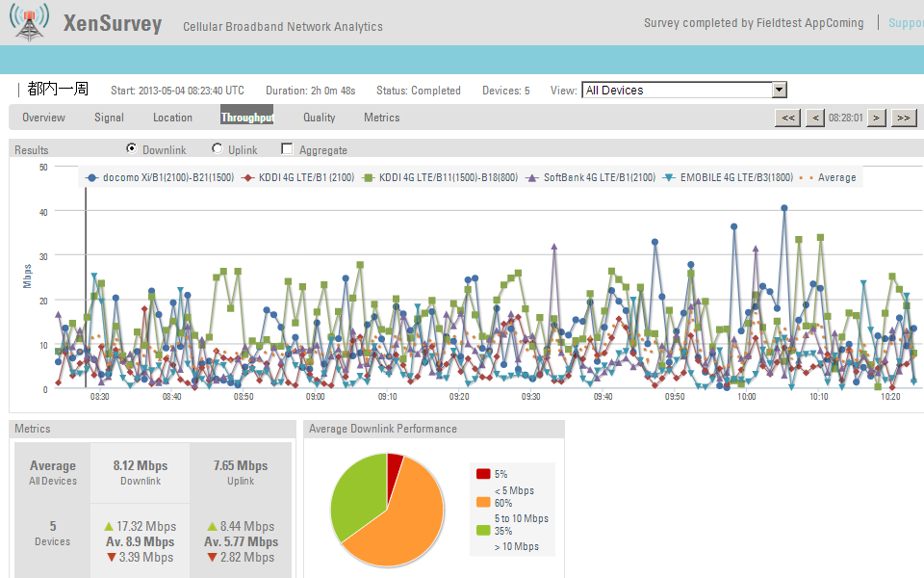Click the Devices: 5 header text

tap(505, 91)
